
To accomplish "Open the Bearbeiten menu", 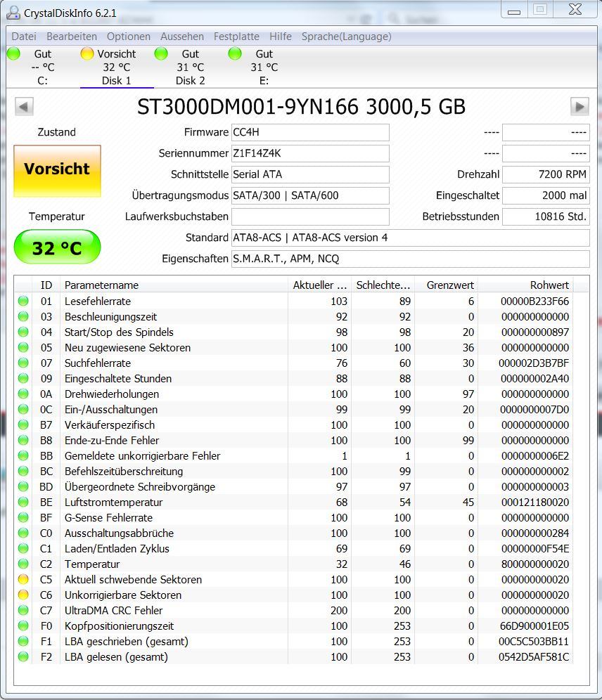I will click(x=72, y=37).
